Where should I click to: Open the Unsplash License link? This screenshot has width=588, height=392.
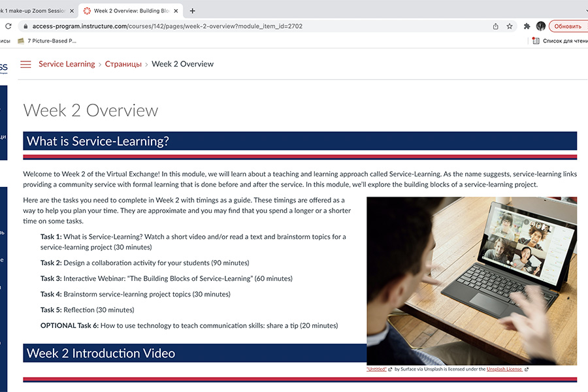pyautogui.click(x=504, y=369)
